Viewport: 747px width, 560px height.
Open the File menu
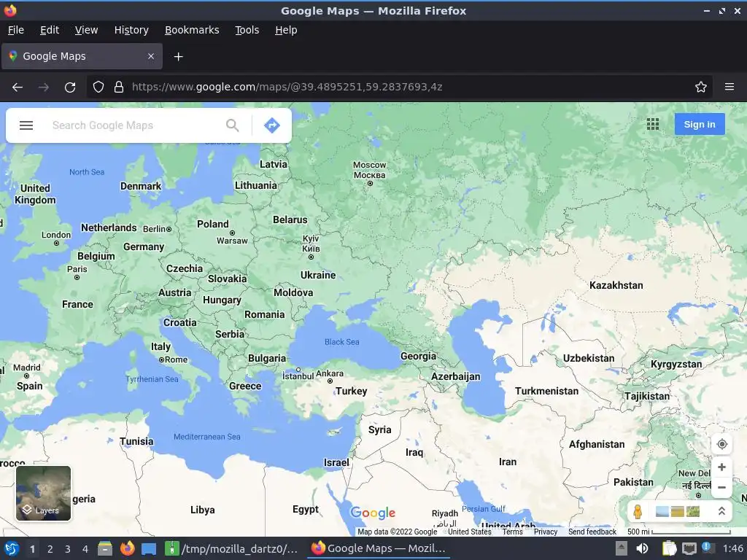point(16,30)
